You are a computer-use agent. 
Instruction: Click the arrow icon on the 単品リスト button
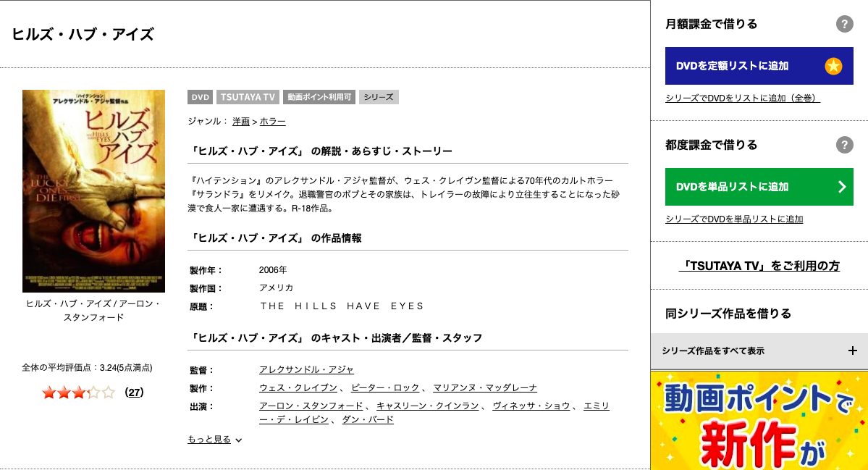coord(842,187)
